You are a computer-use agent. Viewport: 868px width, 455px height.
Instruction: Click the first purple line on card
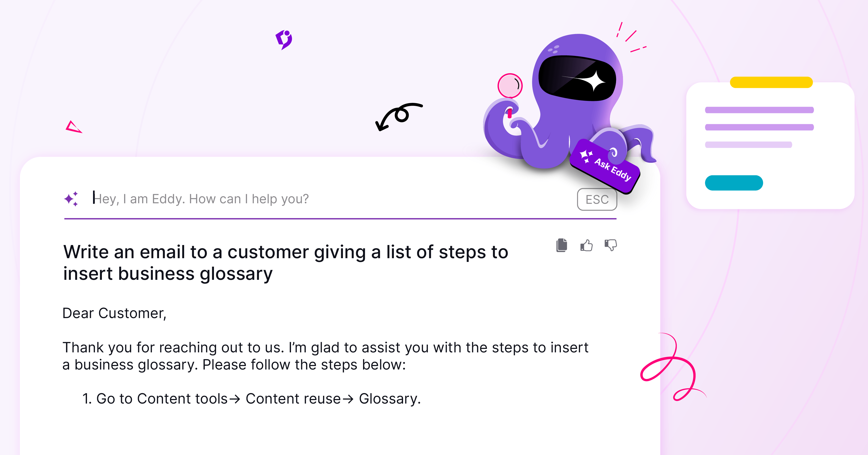tap(759, 110)
